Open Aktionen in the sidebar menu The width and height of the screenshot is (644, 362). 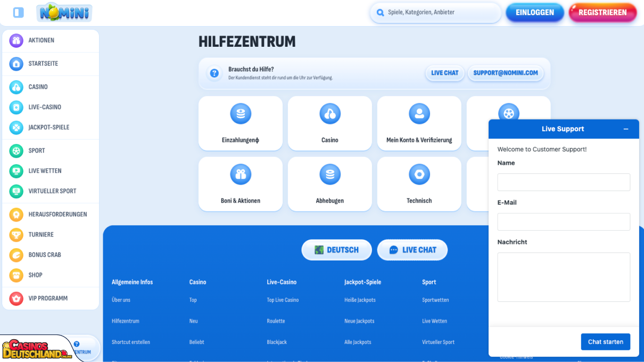tap(42, 40)
